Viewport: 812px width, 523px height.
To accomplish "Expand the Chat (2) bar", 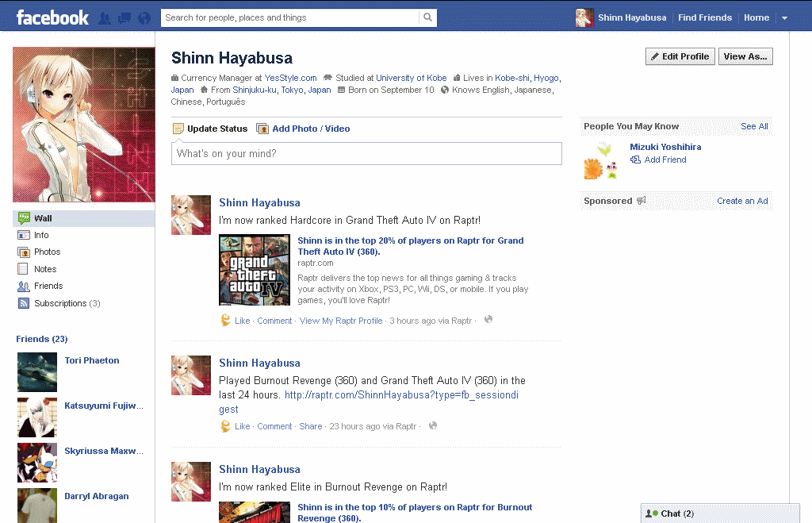I will point(720,513).
